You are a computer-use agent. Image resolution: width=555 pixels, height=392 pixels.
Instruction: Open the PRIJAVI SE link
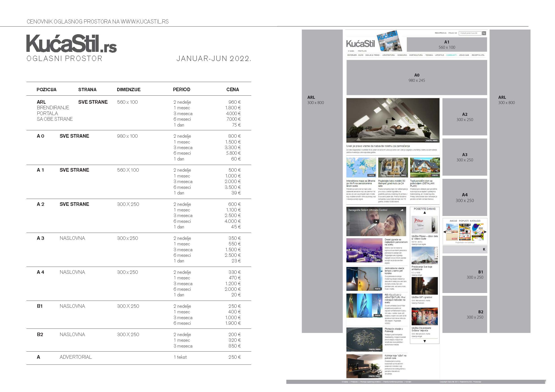pyautogui.click(x=453, y=33)
